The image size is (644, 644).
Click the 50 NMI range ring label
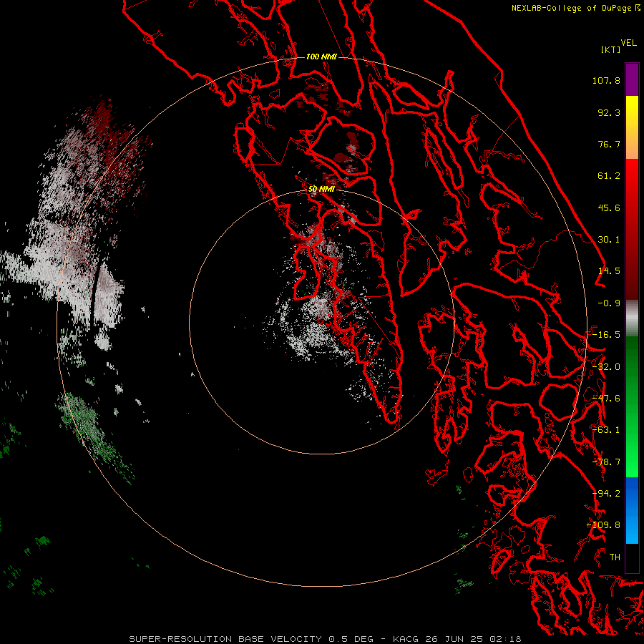tap(321, 189)
